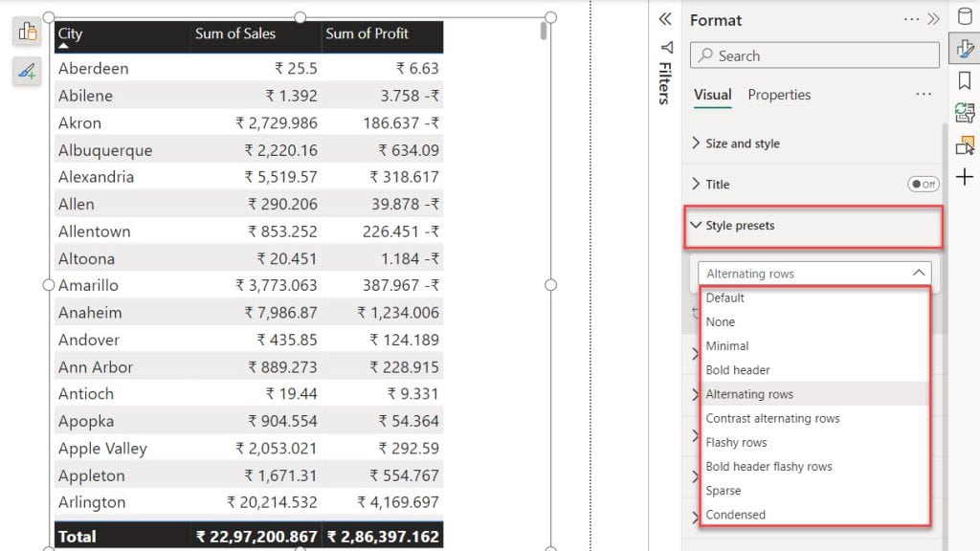The height and width of the screenshot is (551, 980).
Task: Choose the Minimal style preset
Action: tap(814, 346)
